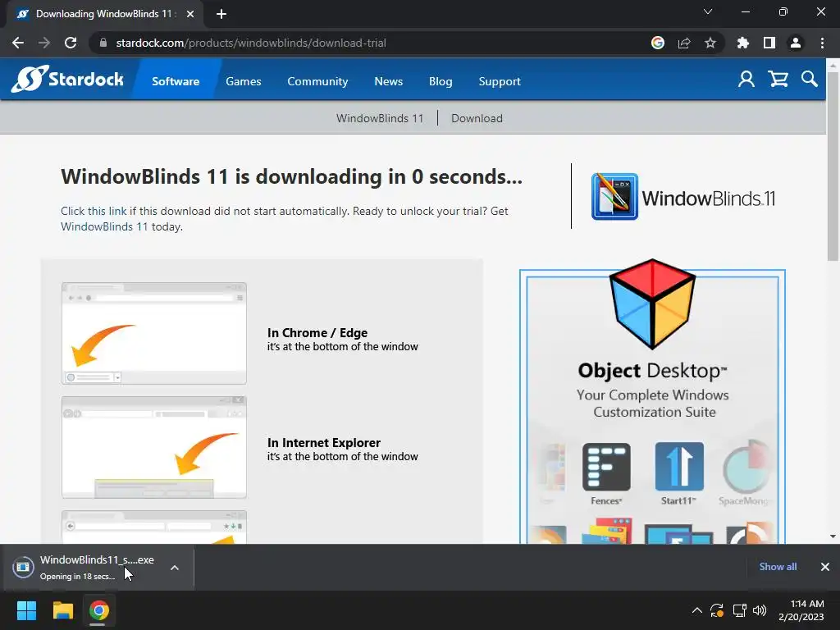Image resolution: width=840 pixels, height=630 pixels.
Task: Click the update sync tray icon
Action: coord(717,610)
